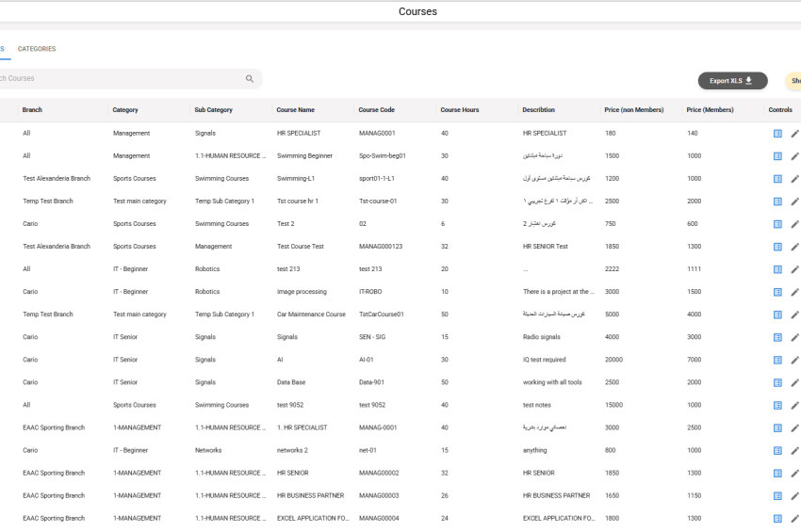Edit pencil for SEN - SIG Signals course row
This screenshot has height=532, width=801.
(x=794, y=337)
